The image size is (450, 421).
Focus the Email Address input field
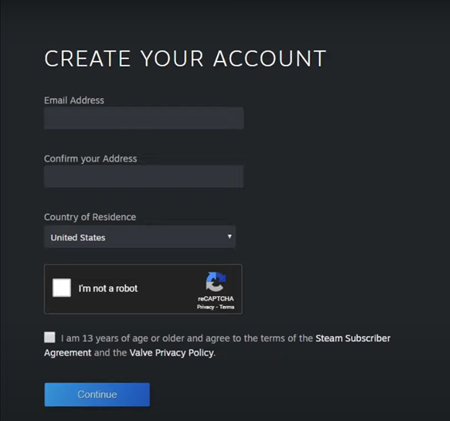(144, 118)
